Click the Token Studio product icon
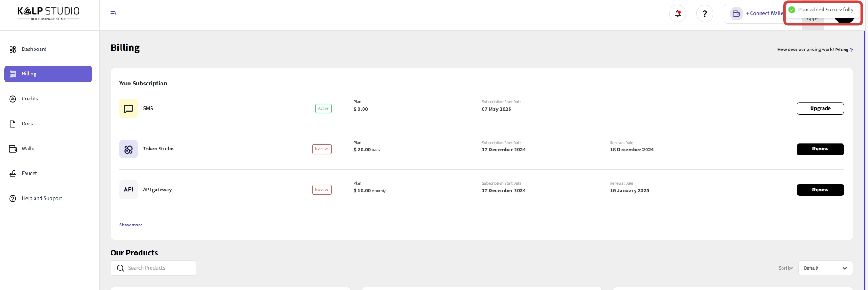868x290 pixels. 128,149
